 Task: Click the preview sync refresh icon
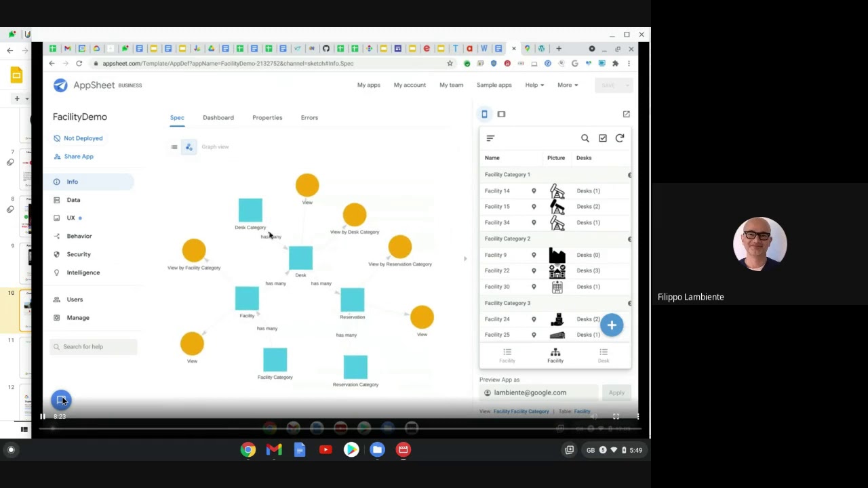click(620, 138)
